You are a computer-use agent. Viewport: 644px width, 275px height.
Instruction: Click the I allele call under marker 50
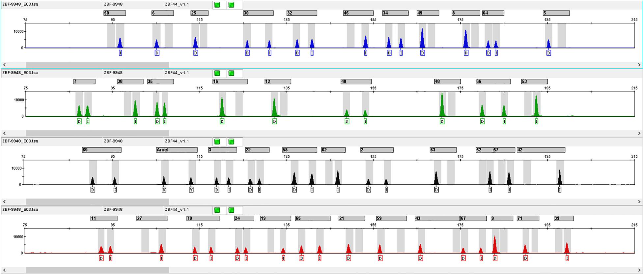click(121, 53)
